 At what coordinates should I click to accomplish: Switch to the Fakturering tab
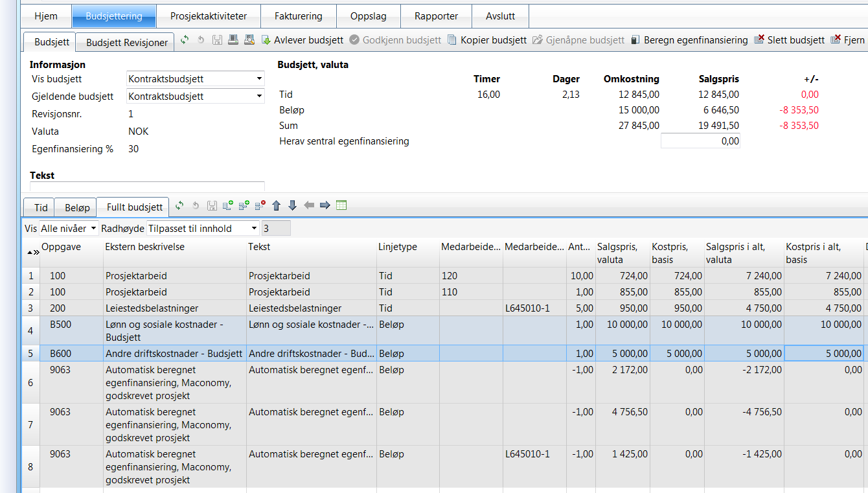click(298, 16)
